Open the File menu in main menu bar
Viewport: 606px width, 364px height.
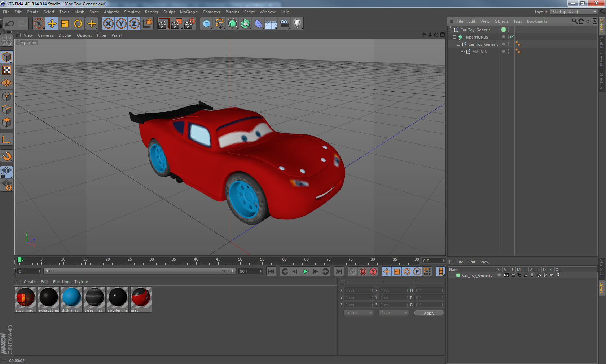(6, 12)
